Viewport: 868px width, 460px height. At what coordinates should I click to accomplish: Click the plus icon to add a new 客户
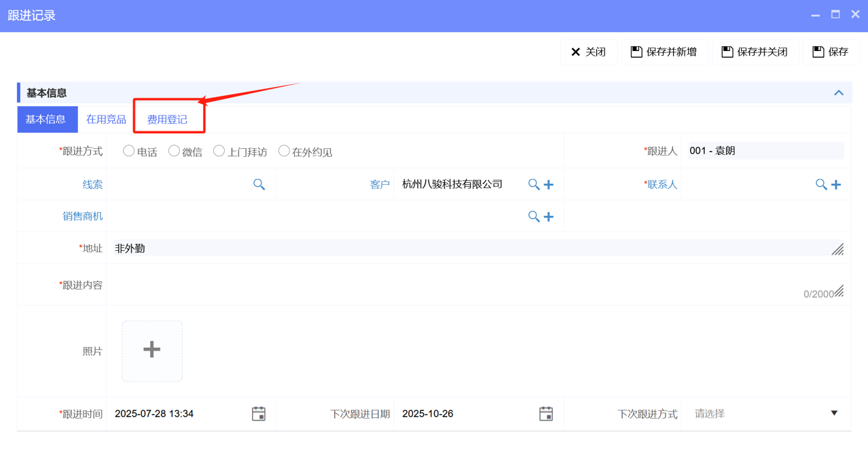point(547,184)
